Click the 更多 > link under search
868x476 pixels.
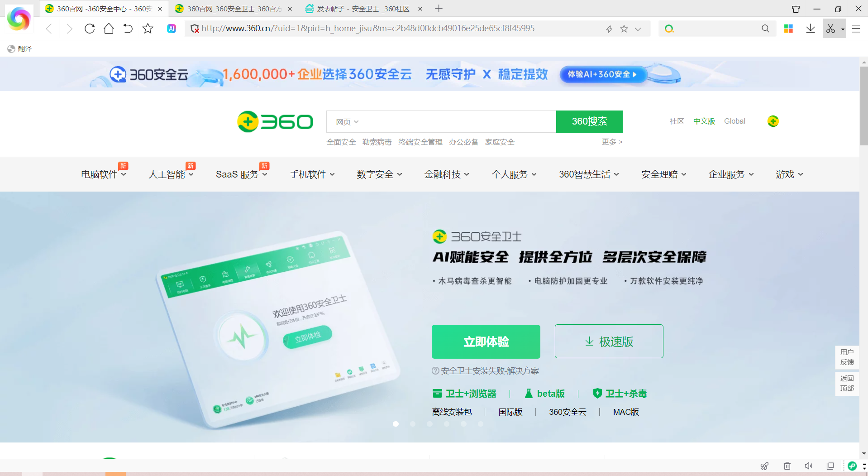612,142
